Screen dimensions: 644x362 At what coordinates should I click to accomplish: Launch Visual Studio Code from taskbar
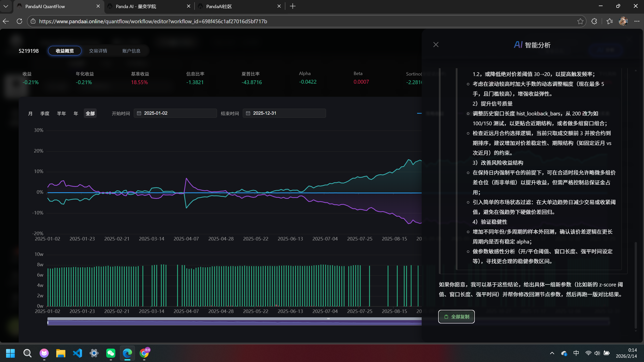pyautogui.click(x=77, y=353)
